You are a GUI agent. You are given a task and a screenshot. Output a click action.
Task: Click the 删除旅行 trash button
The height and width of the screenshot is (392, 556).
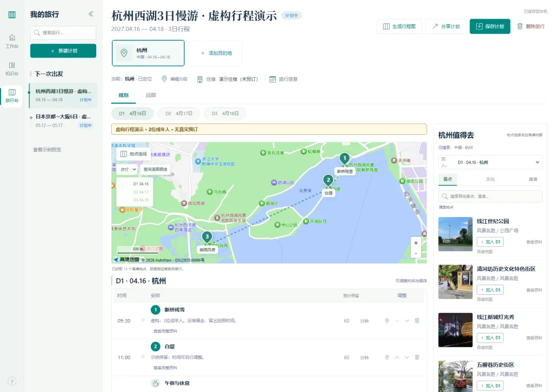coord(530,26)
